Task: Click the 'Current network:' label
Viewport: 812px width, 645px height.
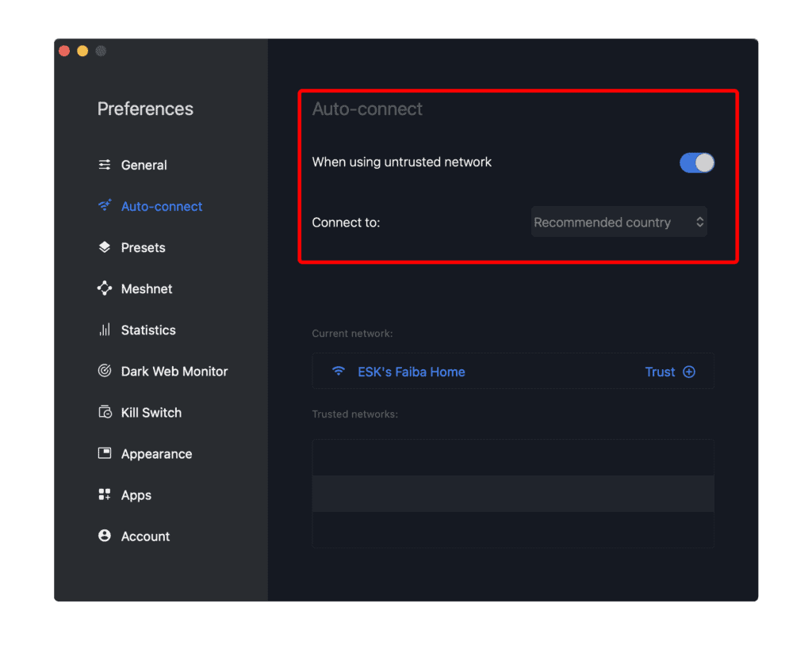Action: coord(352,334)
